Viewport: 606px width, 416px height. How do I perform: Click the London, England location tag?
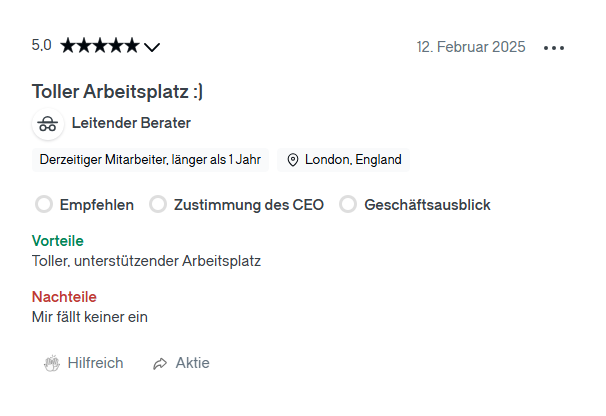click(x=343, y=160)
